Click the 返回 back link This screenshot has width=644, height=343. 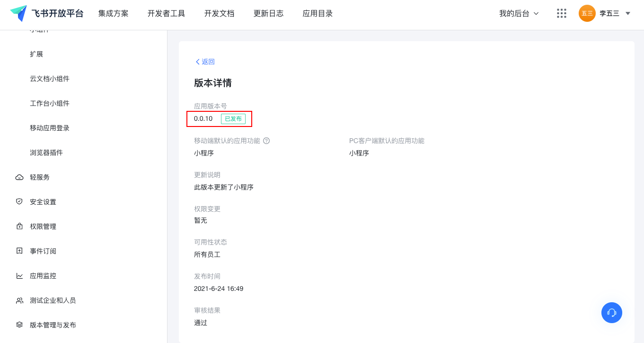205,62
